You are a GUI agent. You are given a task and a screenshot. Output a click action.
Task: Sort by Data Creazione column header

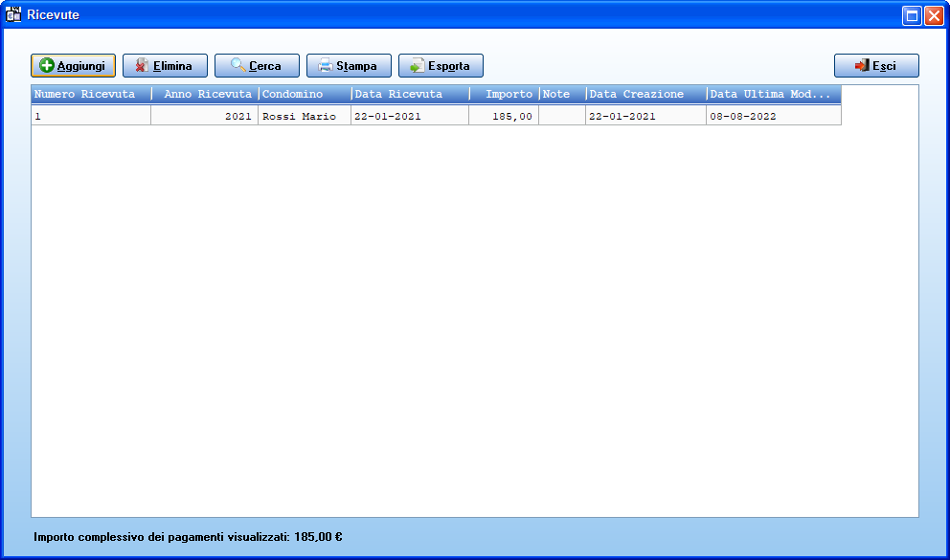point(646,95)
